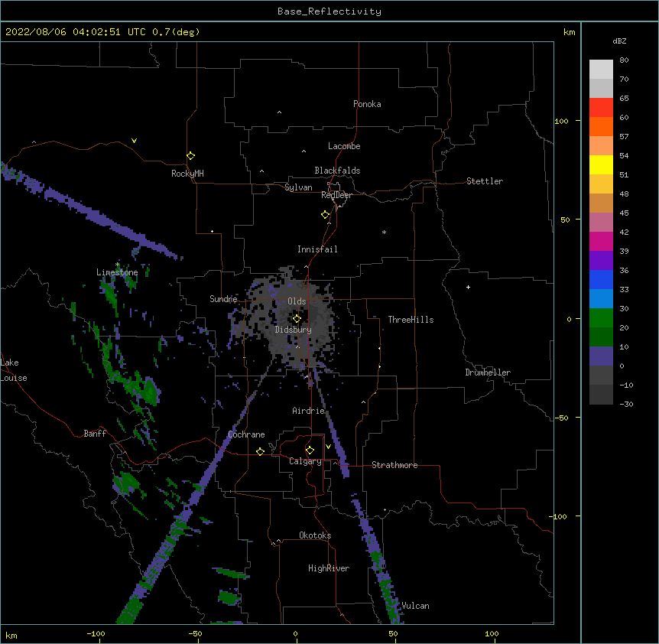Screen dimensions: 659x644
Task: Click the Vulcan city label
Action: (415, 606)
